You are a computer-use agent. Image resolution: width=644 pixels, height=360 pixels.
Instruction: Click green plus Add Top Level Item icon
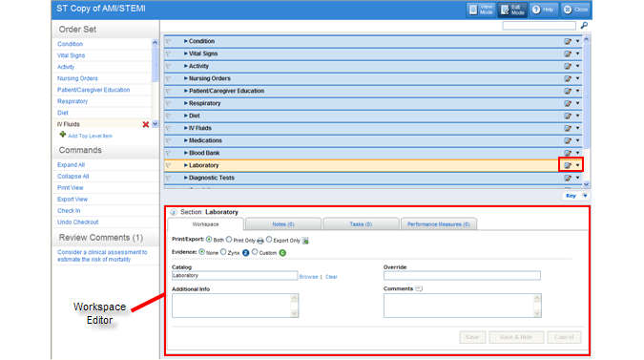[62, 135]
